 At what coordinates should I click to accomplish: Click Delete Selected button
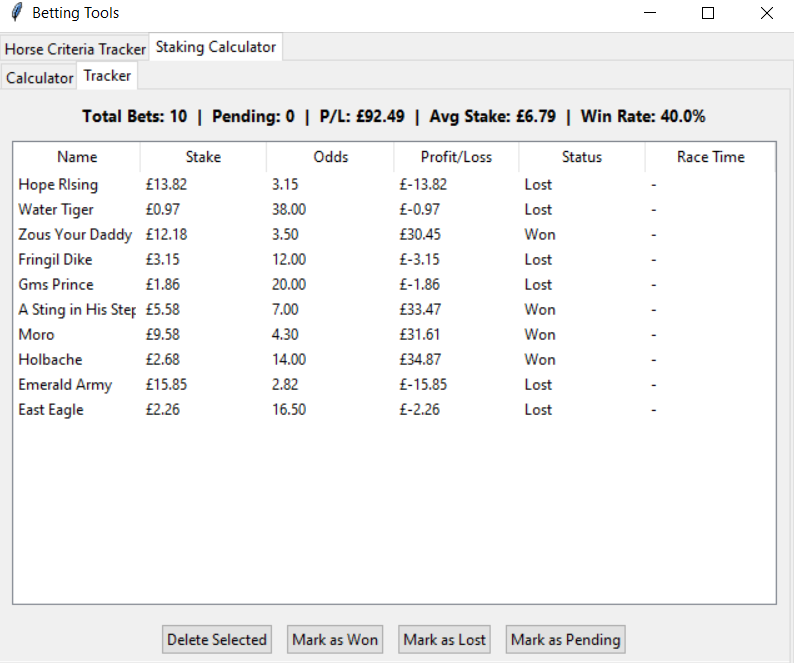click(217, 639)
